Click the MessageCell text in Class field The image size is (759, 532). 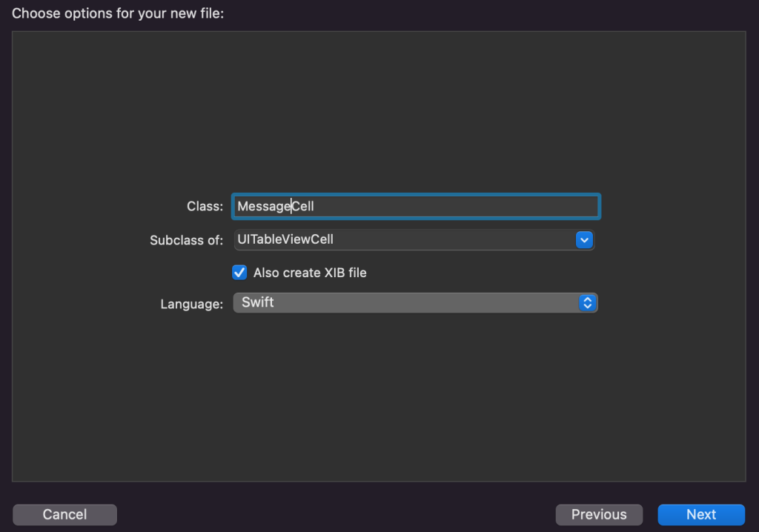[275, 207]
